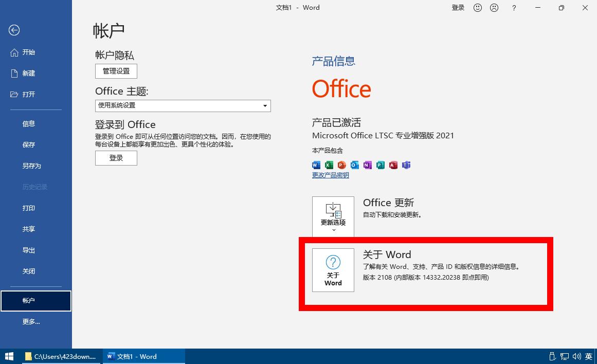The image size is (597, 364).
Task: Click the Teams icon in product row
Action: coord(406,165)
